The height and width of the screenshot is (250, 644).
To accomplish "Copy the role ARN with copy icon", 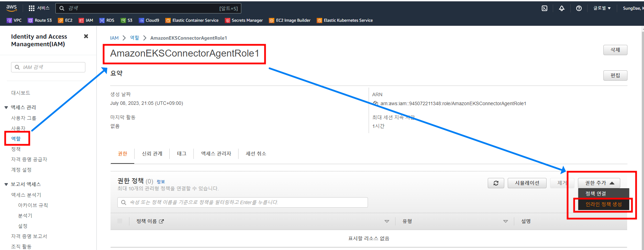I will tap(376, 103).
